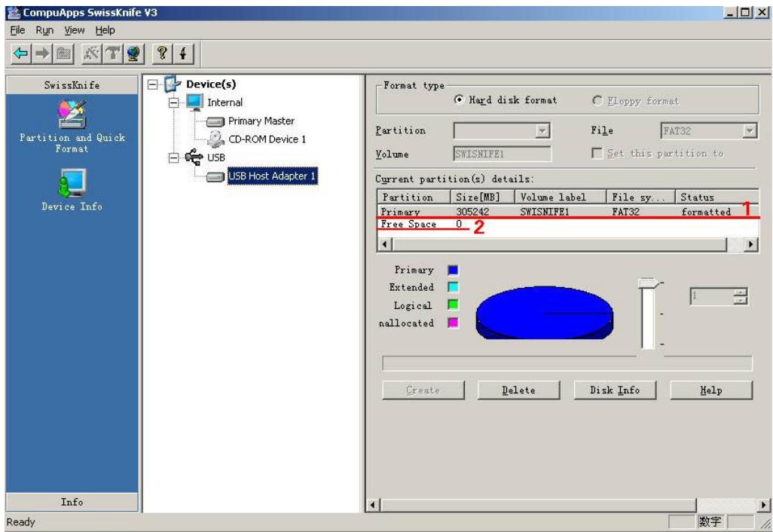Click the Delete button
The image size is (773, 532).
click(x=518, y=390)
